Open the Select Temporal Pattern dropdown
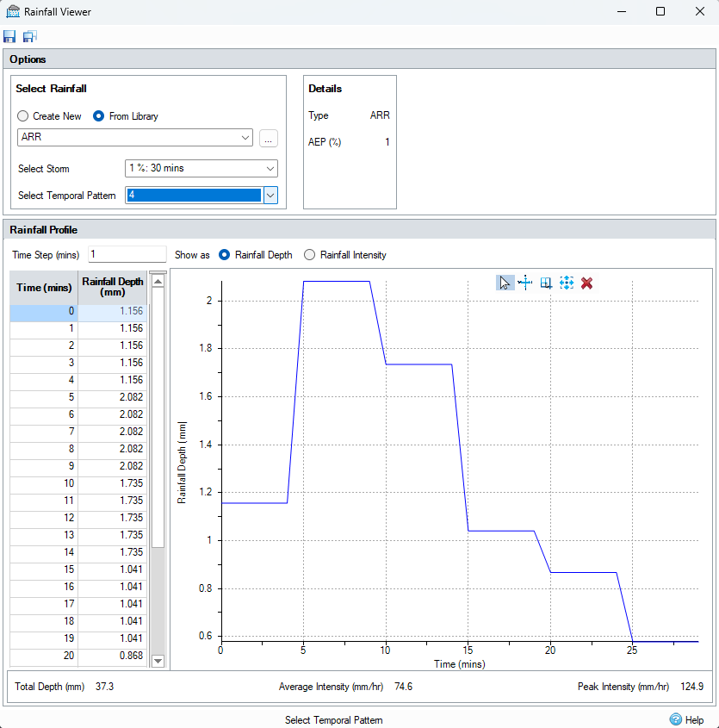The width and height of the screenshot is (719, 728). click(x=270, y=196)
